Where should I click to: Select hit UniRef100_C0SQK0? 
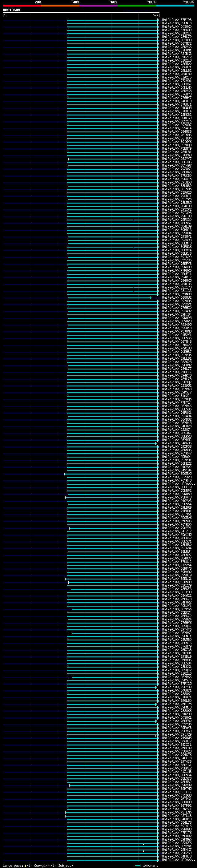(x=177, y=26)
